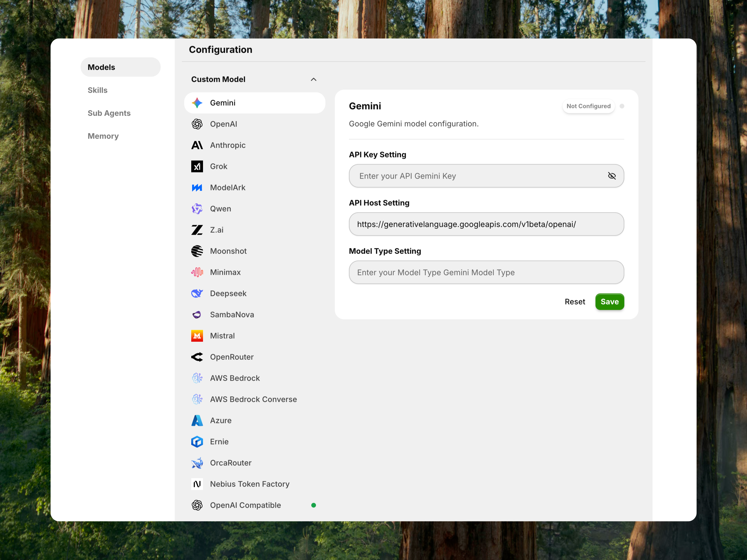Select Grok provider label
This screenshot has height=560, width=747.
coord(219,166)
